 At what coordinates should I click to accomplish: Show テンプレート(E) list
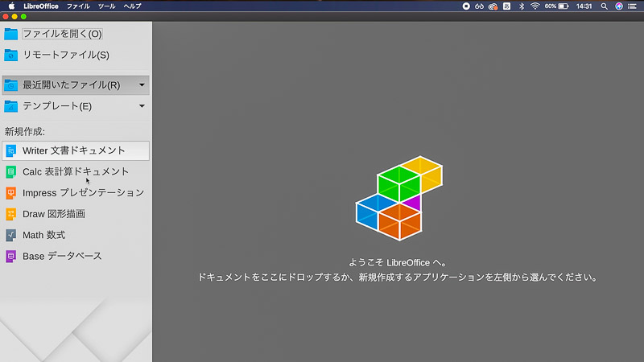76,106
